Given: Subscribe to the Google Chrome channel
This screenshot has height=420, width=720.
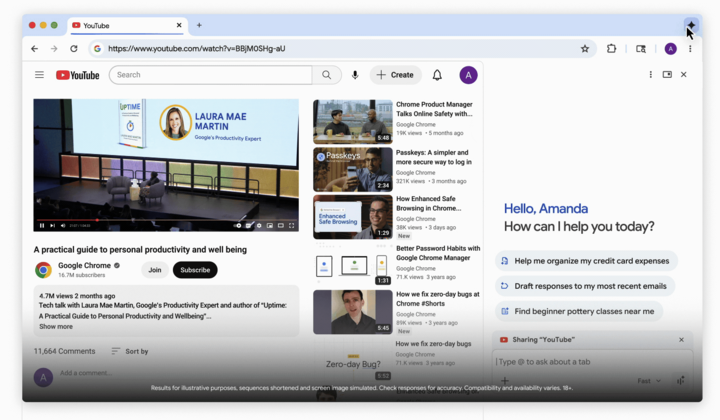Looking at the screenshot, I should pyautogui.click(x=195, y=270).
